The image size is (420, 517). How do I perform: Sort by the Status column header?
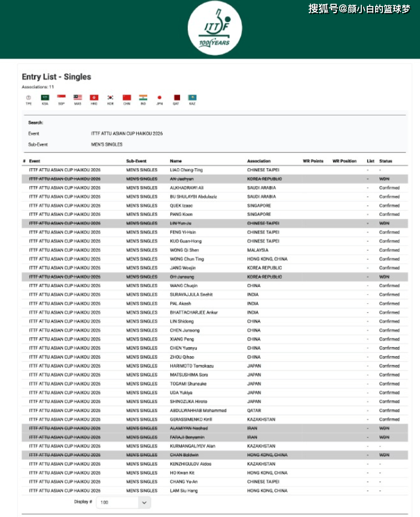pos(385,161)
